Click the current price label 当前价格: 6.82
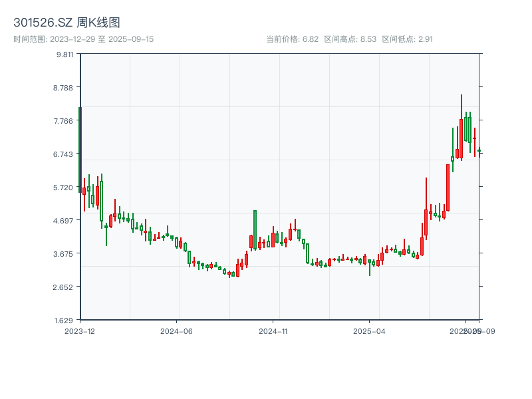The image size is (532, 399). click(292, 39)
